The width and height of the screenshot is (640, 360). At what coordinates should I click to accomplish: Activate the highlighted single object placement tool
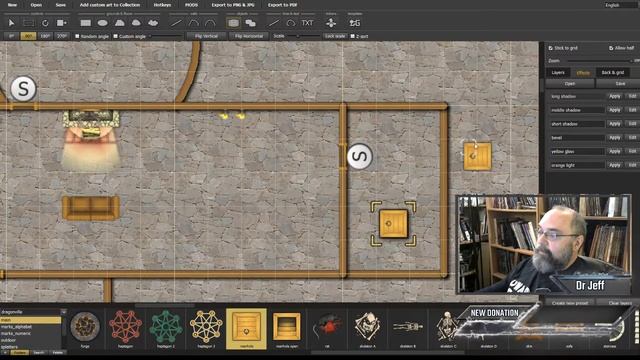coord(233,23)
